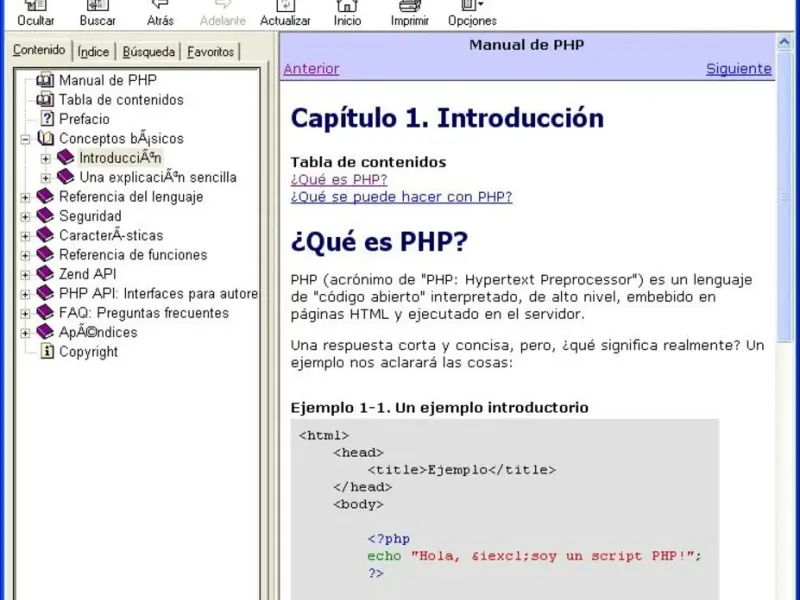800x600 pixels.
Task: Click the book icon beside Referencia de funciones
Action: pos(45,254)
